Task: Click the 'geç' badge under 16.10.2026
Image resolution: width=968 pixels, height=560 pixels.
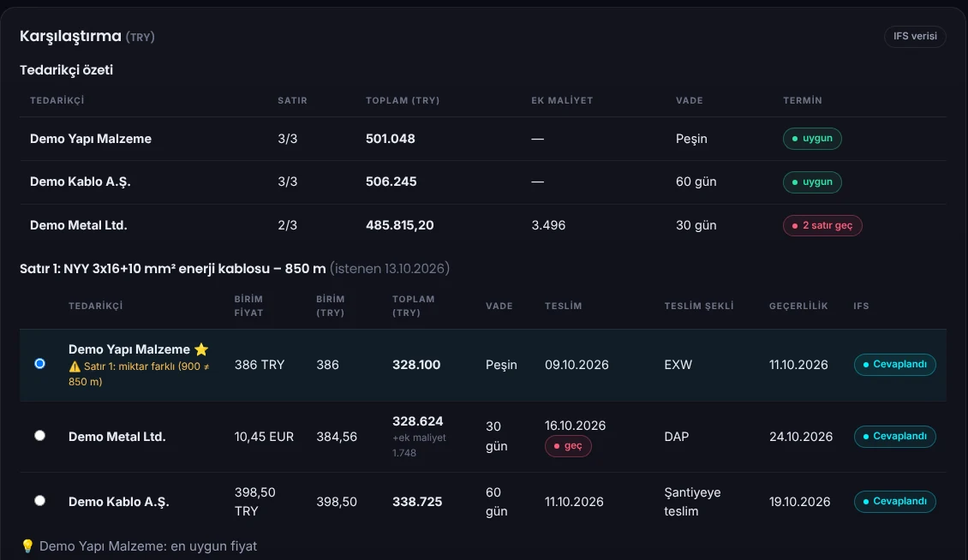Action: click(x=568, y=446)
